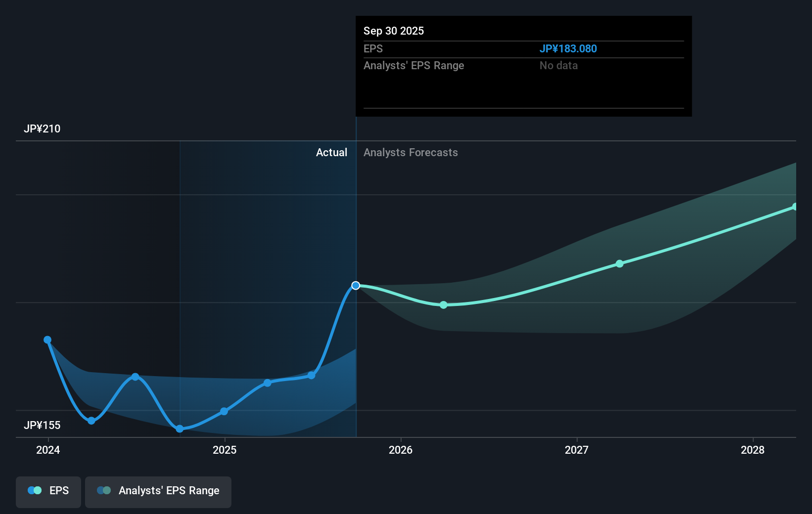
Task: Click the 2028 x-axis label
Action: [x=753, y=450]
